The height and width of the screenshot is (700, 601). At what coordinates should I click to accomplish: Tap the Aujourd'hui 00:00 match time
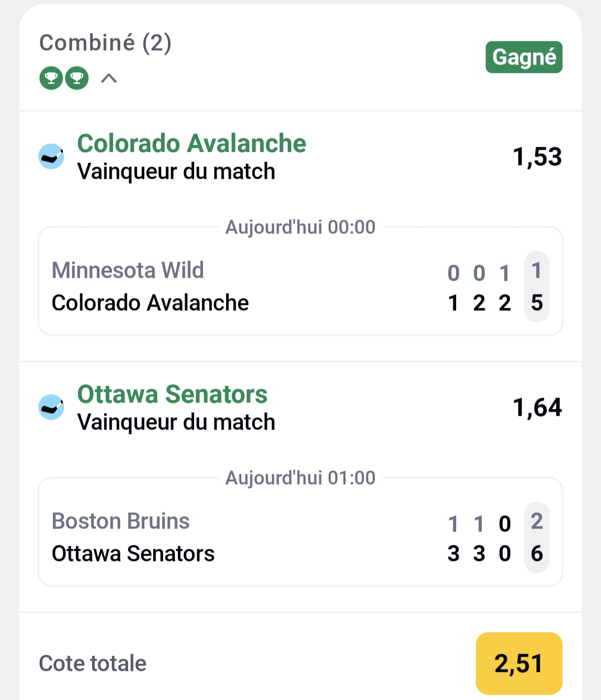(300, 227)
